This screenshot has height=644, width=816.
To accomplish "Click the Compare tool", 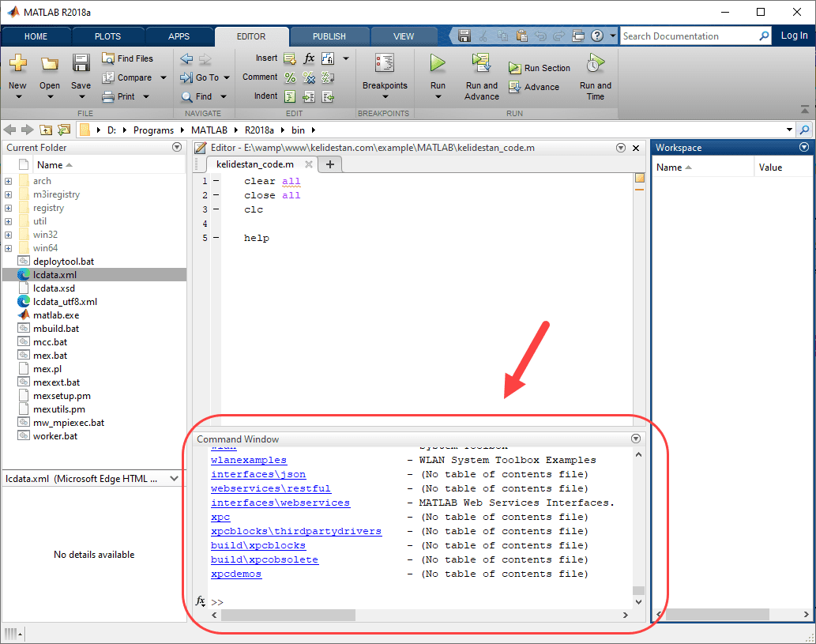I will pyautogui.click(x=127, y=77).
